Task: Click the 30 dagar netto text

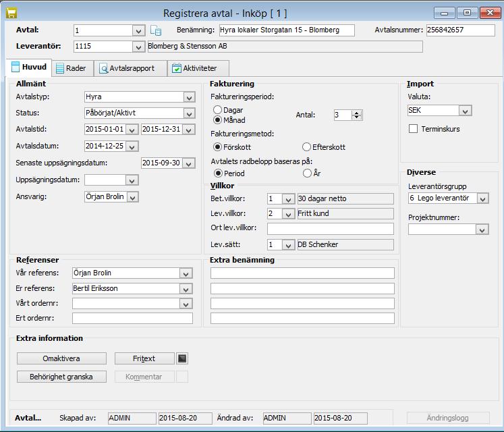Action: 322,199
